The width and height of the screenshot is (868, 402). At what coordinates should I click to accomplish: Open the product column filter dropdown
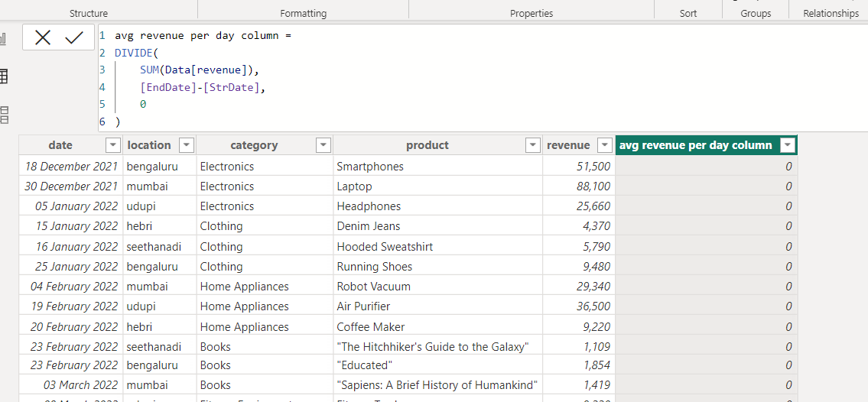click(532, 145)
